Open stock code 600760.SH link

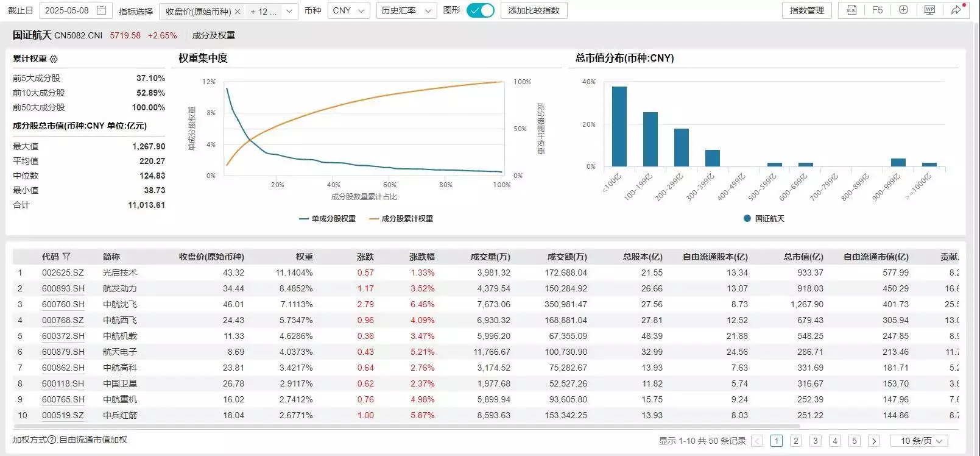[63, 304]
